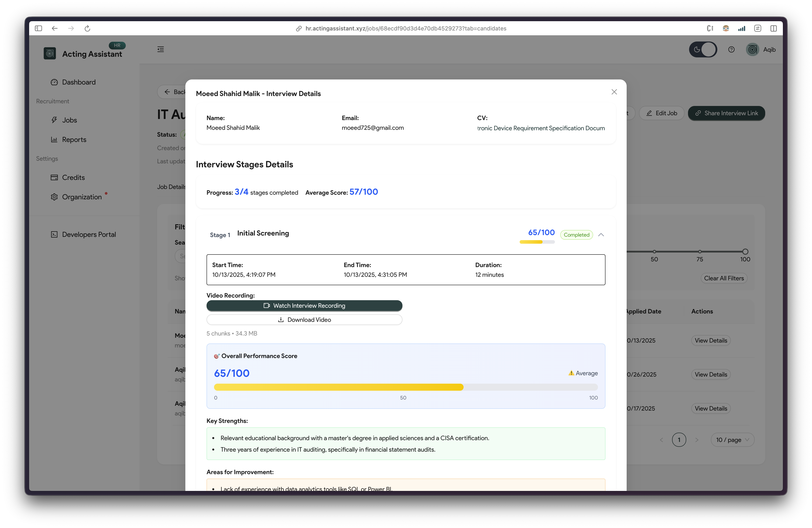Collapse sidebar using the menu fold icon
The width and height of the screenshot is (812, 528).
tap(160, 49)
